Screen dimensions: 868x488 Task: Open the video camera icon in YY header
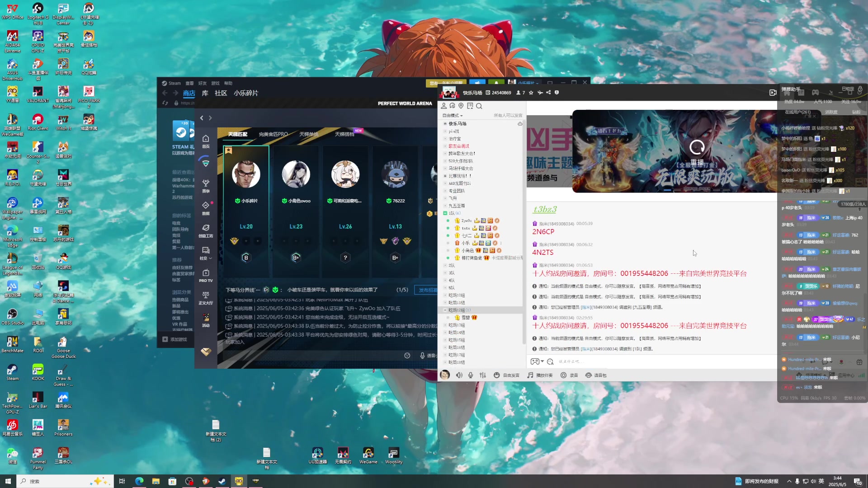pos(773,93)
